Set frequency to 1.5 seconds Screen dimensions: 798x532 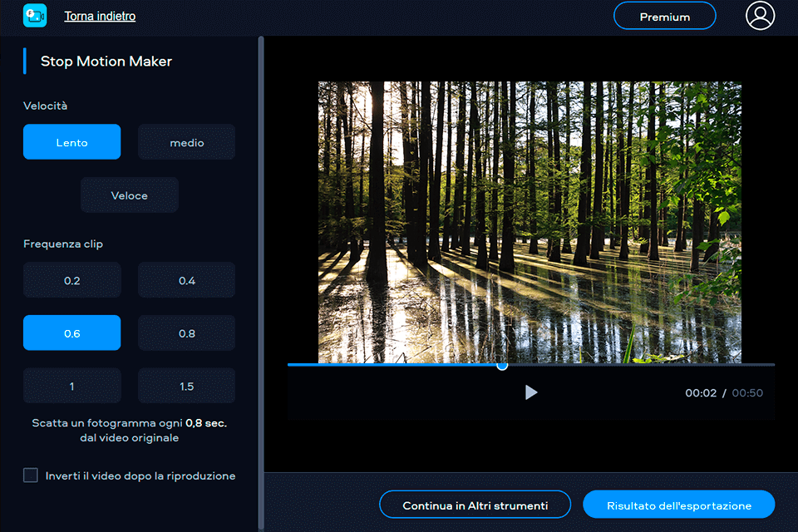click(186, 385)
